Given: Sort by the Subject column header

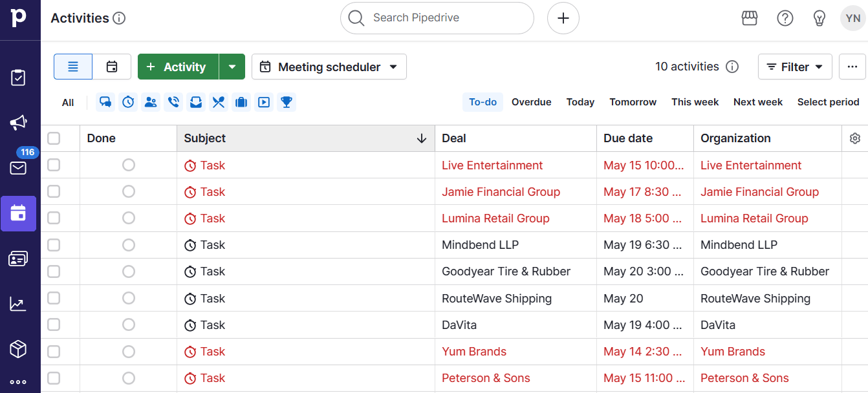Looking at the screenshot, I should [x=306, y=138].
